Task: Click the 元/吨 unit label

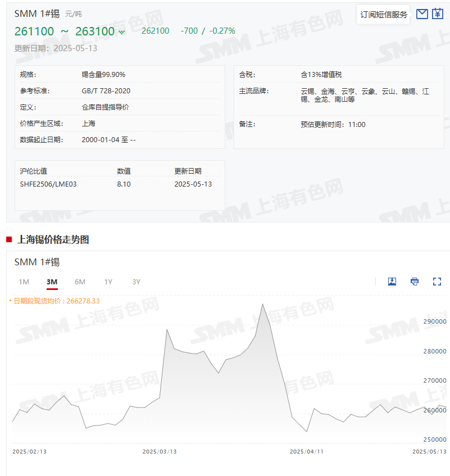Action: 74,14
